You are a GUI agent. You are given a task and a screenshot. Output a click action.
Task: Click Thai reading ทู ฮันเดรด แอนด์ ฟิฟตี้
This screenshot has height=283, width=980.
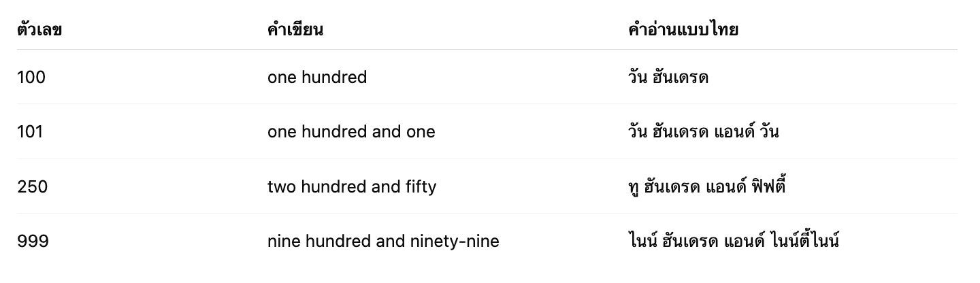pos(707,185)
